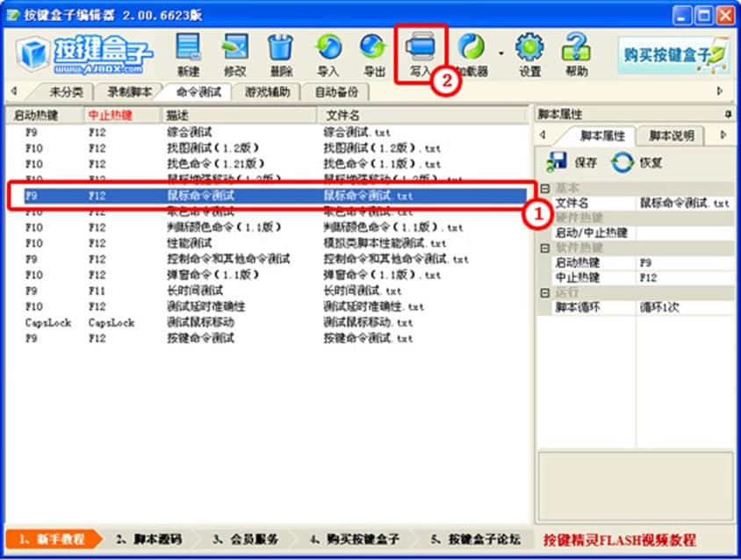The image size is (741, 560).
Task: Minimize the 按键盒子编辑器 window
Action: (x=681, y=16)
